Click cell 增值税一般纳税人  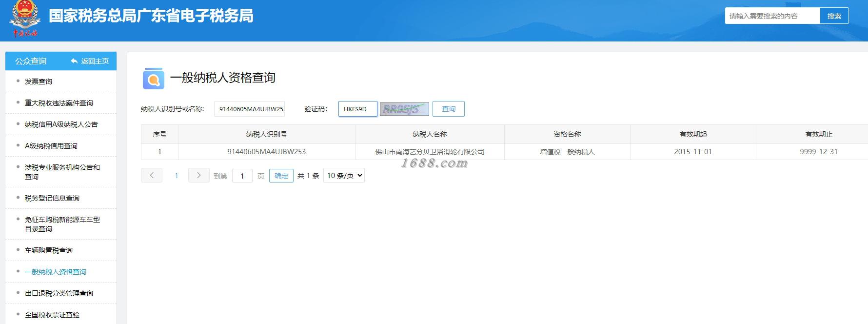point(567,152)
